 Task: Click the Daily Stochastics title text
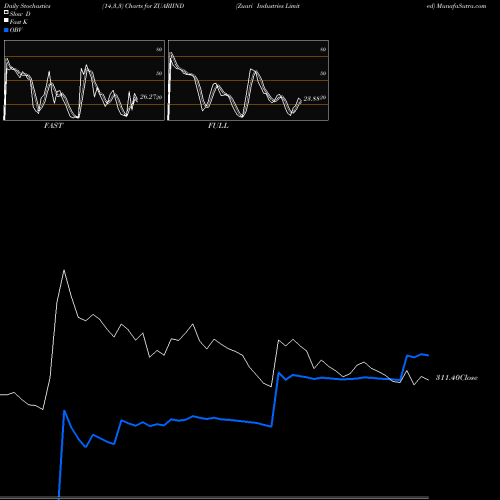tap(27, 6)
